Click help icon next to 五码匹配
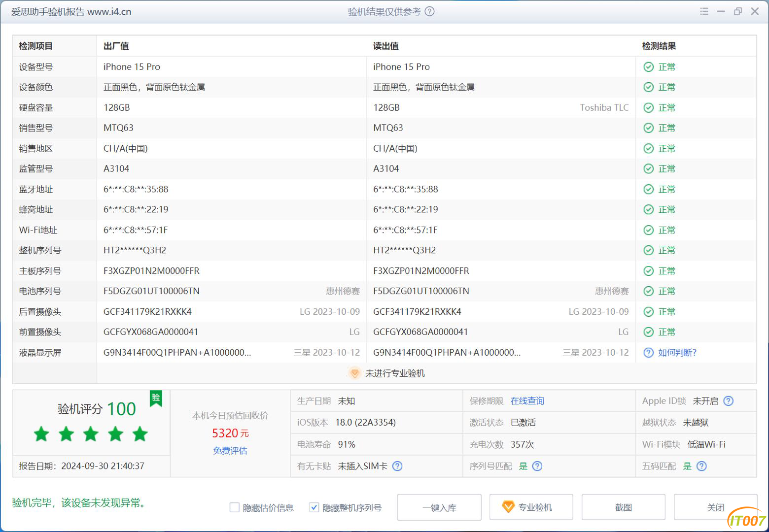Image resolution: width=769 pixels, height=532 pixels. pos(701,466)
